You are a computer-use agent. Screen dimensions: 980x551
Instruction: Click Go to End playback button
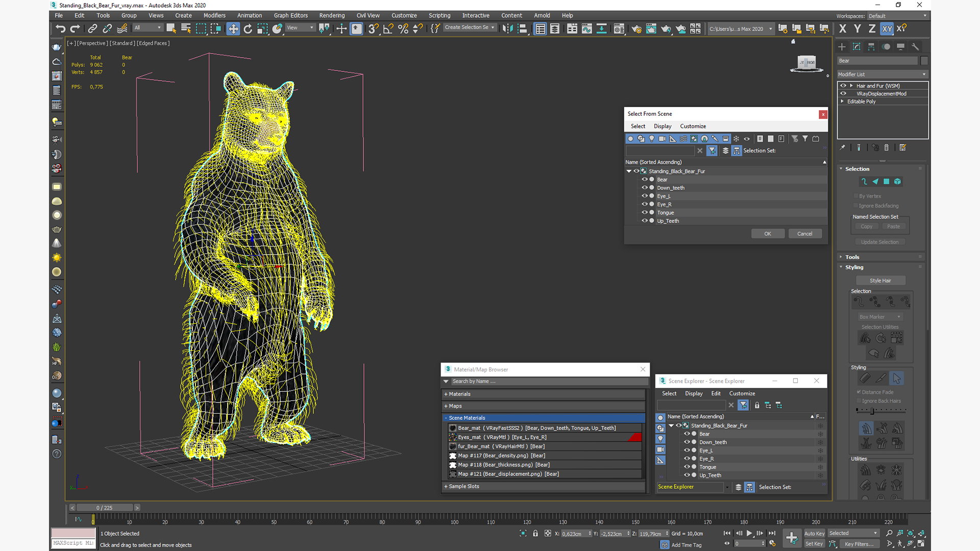(772, 533)
